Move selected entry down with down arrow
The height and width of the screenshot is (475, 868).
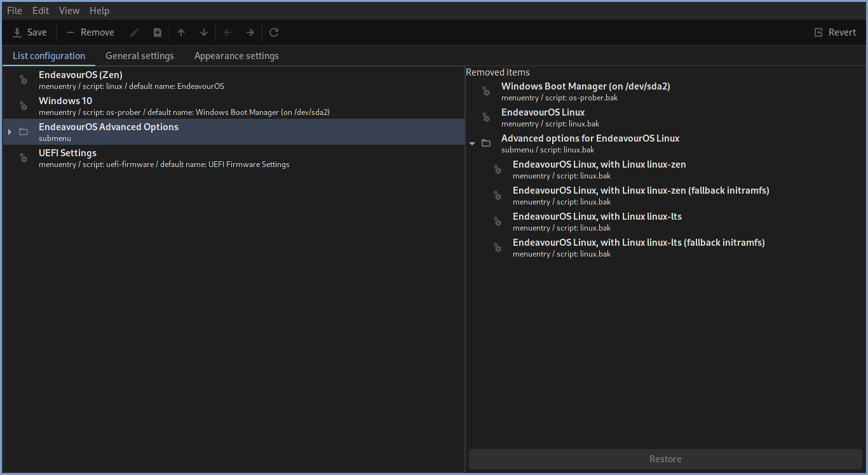pyautogui.click(x=204, y=32)
